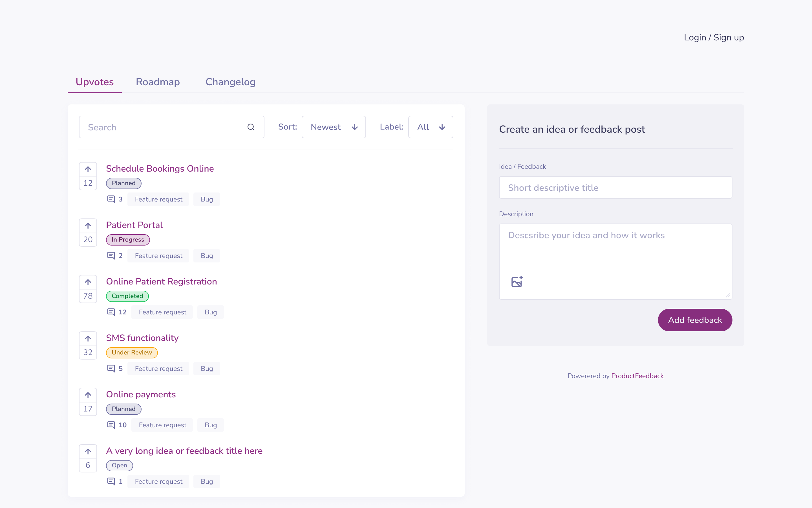Upvote Online Patient Registration arrow
This screenshot has height=508, width=812.
coord(88,282)
